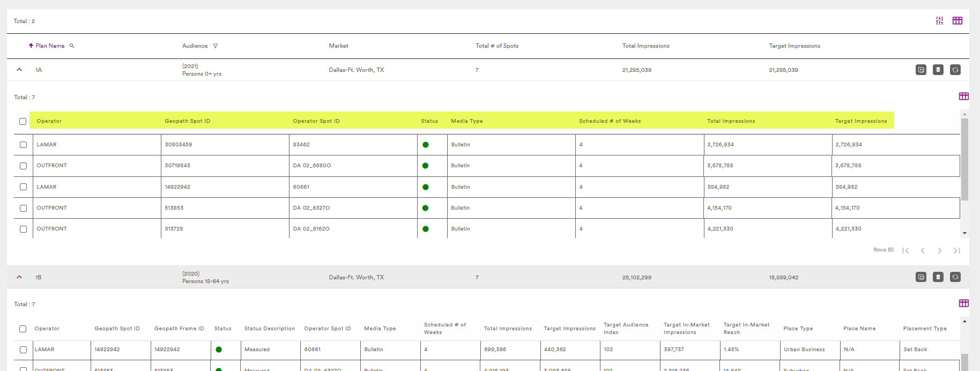Screen dimensions: 980x371
Task: Click Operator Spot ID cell 83462
Action: coord(301,145)
